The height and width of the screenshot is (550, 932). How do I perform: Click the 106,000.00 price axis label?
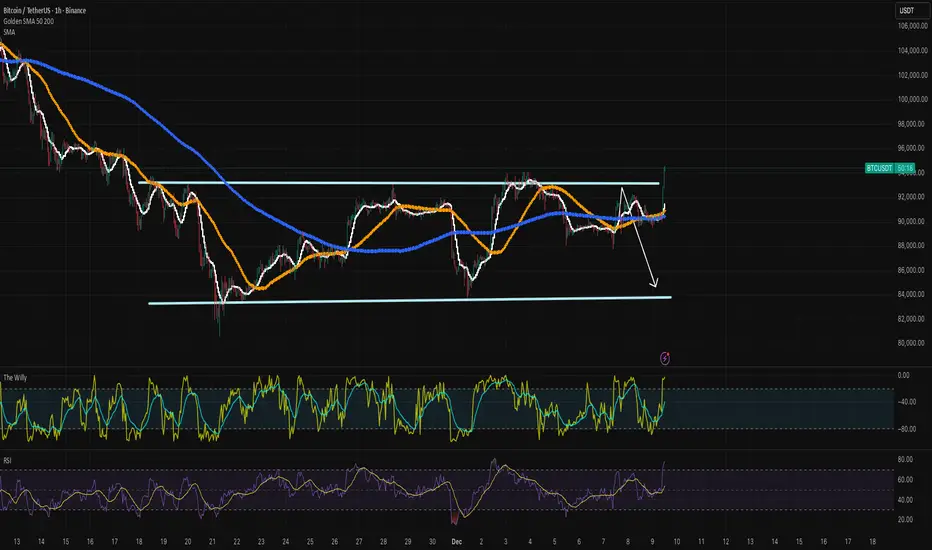911,26
